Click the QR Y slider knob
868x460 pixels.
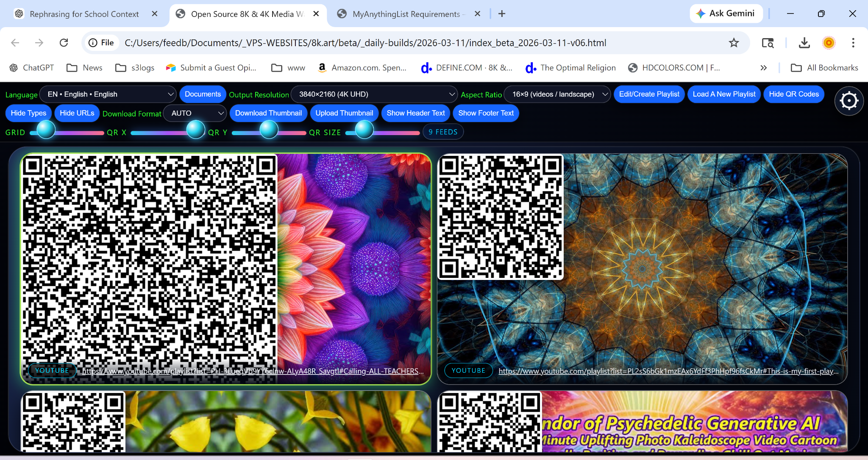269,130
